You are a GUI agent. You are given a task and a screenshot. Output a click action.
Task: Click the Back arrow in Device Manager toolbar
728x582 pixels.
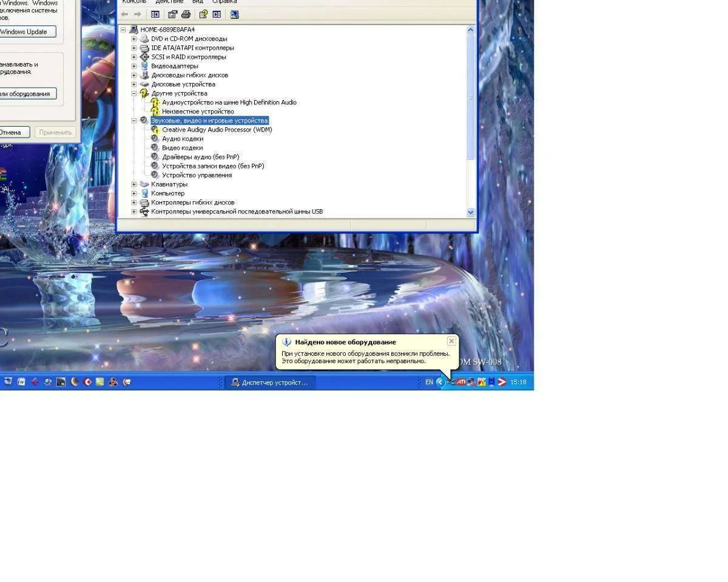tap(124, 14)
